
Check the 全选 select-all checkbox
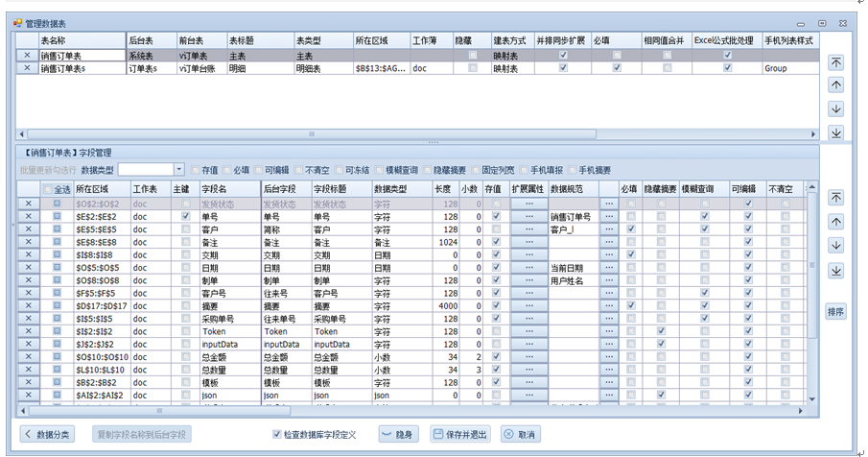click(49, 189)
